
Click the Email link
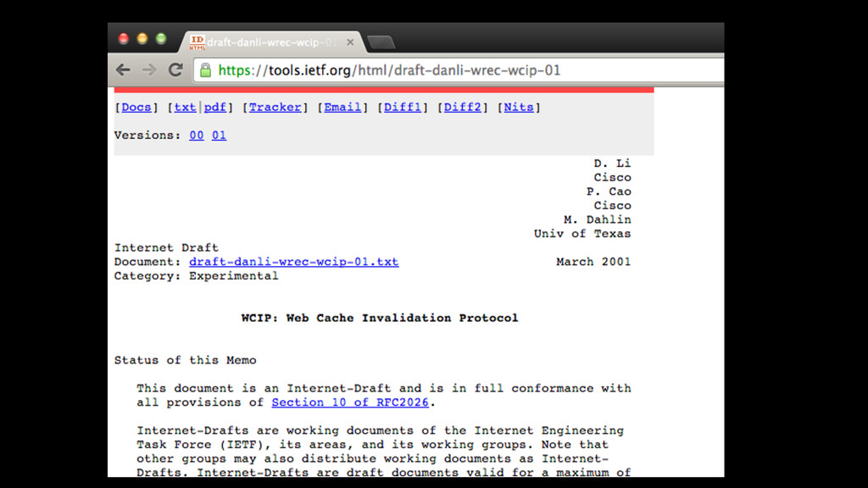click(x=342, y=108)
